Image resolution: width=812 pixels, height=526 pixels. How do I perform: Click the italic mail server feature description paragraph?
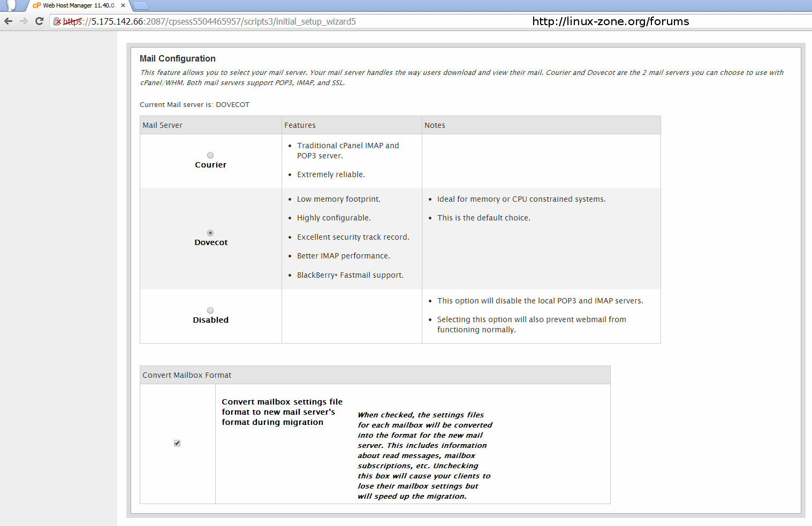tap(461, 78)
